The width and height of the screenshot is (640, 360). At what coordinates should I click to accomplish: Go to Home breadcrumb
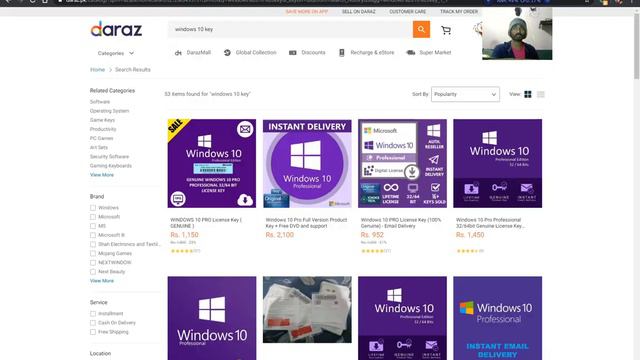(x=98, y=70)
